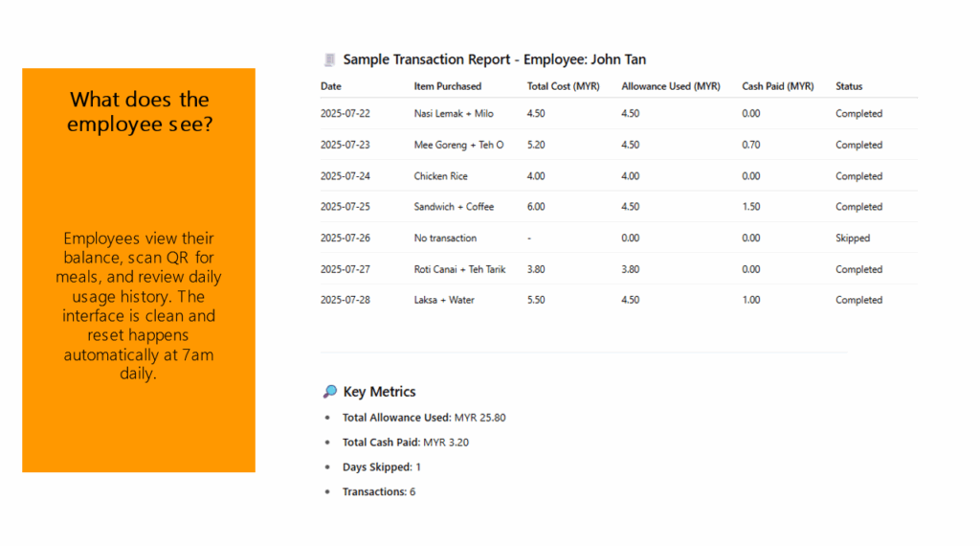The image size is (980, 546).
Task: Click the magnifying glass icon beside Key Metrics
Action: coord(330,392)
